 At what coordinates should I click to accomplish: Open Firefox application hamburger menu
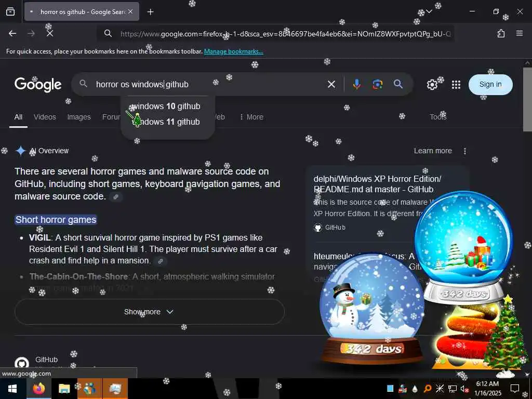coord(520,33)
